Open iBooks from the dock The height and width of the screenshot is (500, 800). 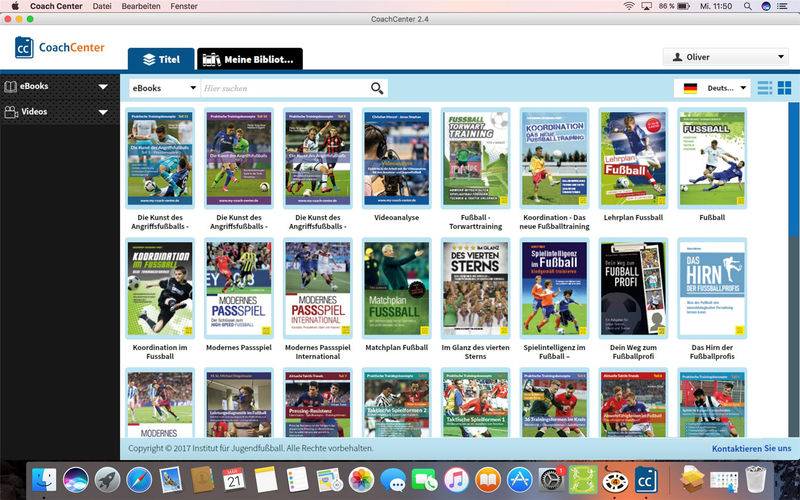[488, 480]
